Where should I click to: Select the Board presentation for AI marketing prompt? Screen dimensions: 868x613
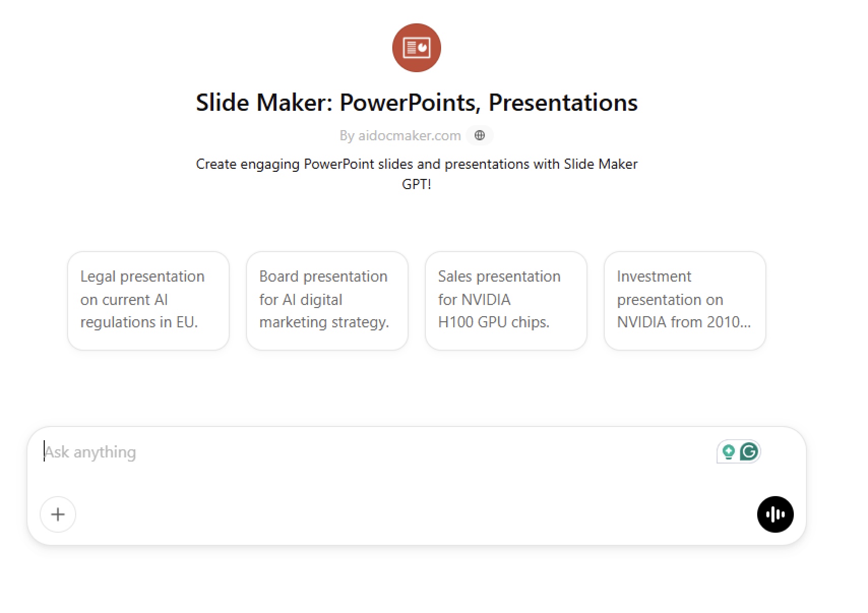click(327, 300)
